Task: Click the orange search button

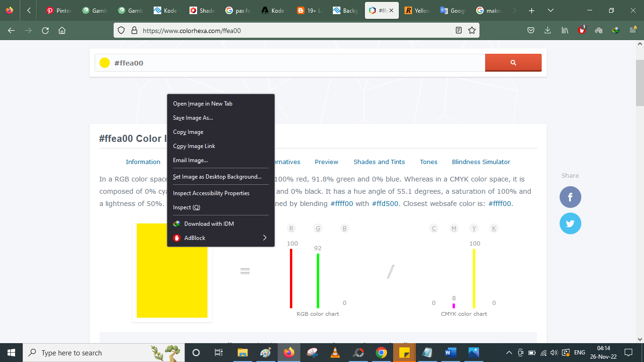Action: click(x=513, y=63)
